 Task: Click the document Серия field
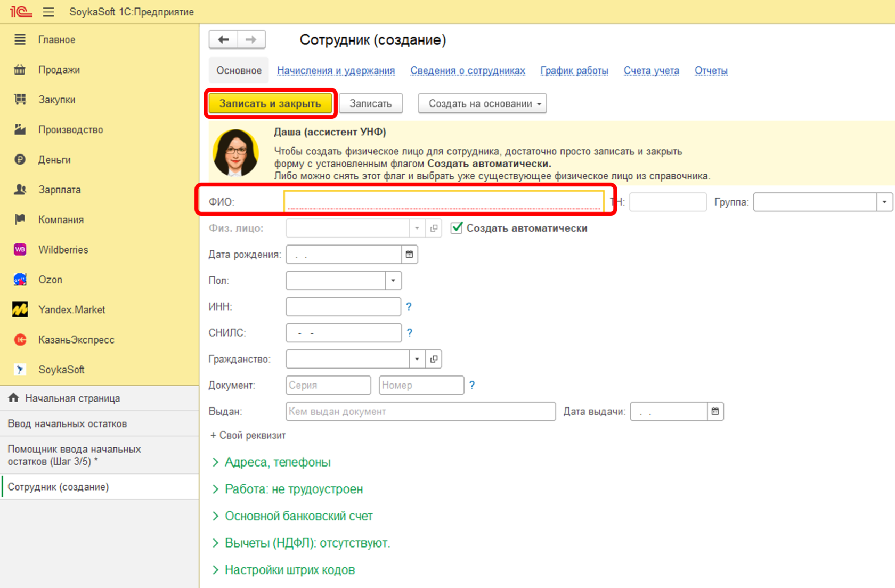328,385
